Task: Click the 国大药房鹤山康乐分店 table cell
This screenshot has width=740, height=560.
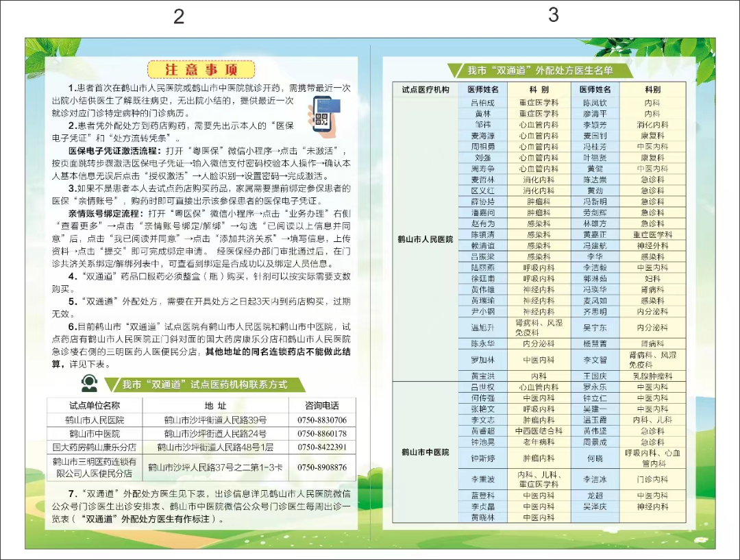Action: 95,447
